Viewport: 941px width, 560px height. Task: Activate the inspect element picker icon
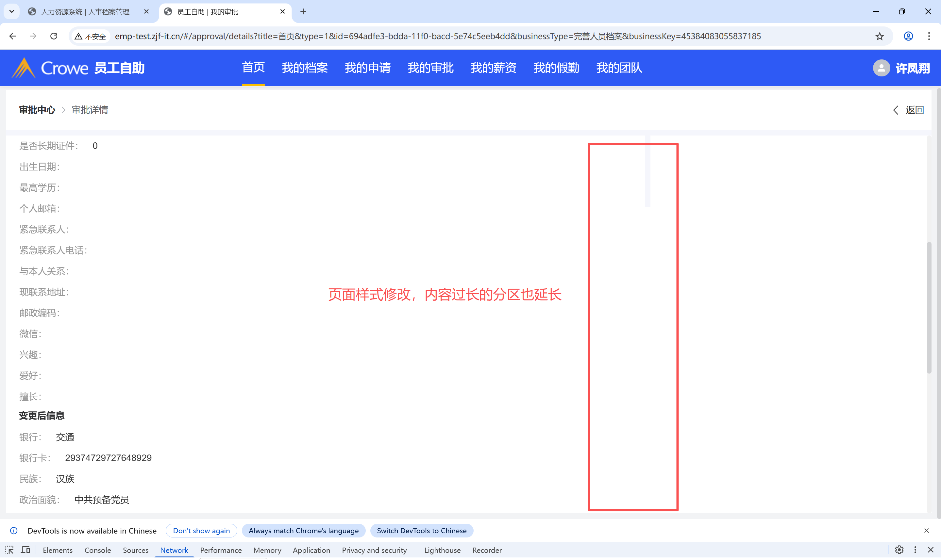click(9, 550)
